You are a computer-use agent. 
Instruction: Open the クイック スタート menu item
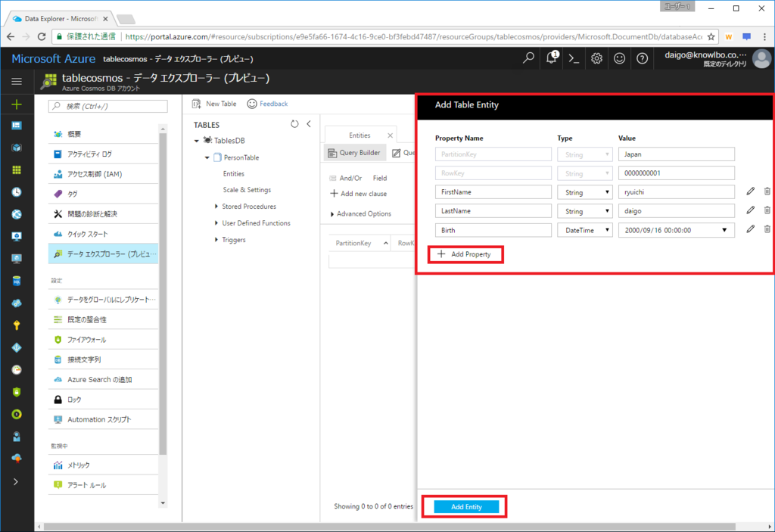click(103, 234)
